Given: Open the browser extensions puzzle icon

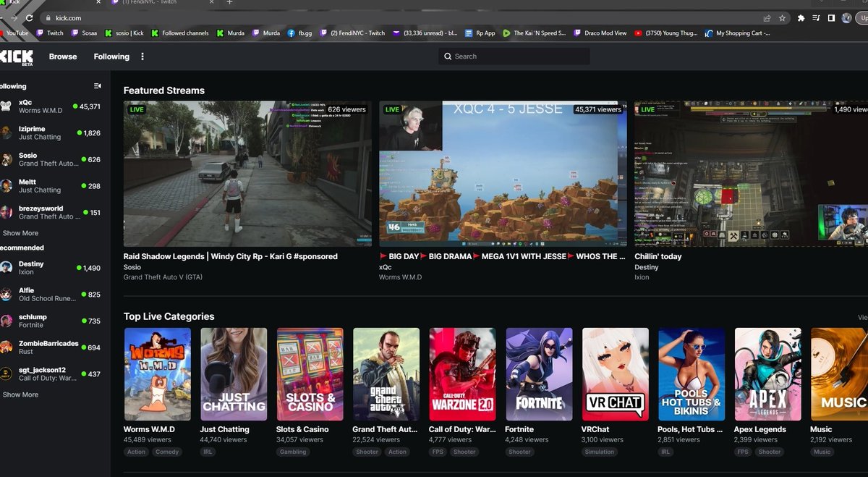Looking at the screenshot, I should tap(801, 17).
